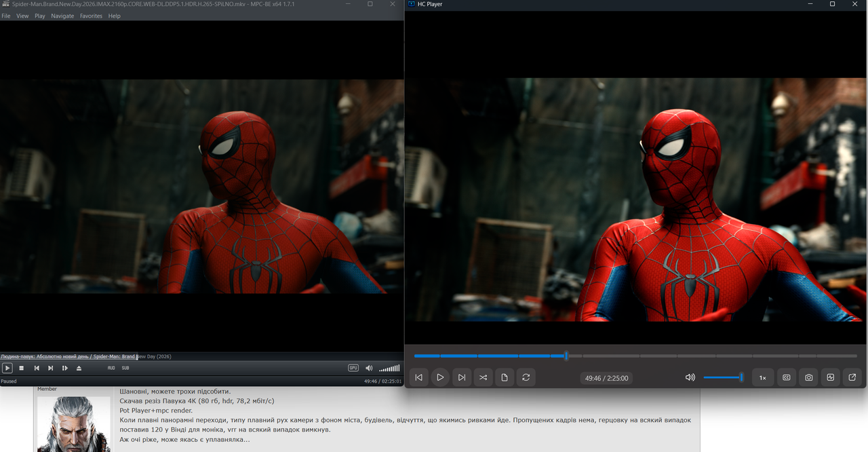Open the 1× playback speed selector
The image size is (868, 452).
coord(763,377)
